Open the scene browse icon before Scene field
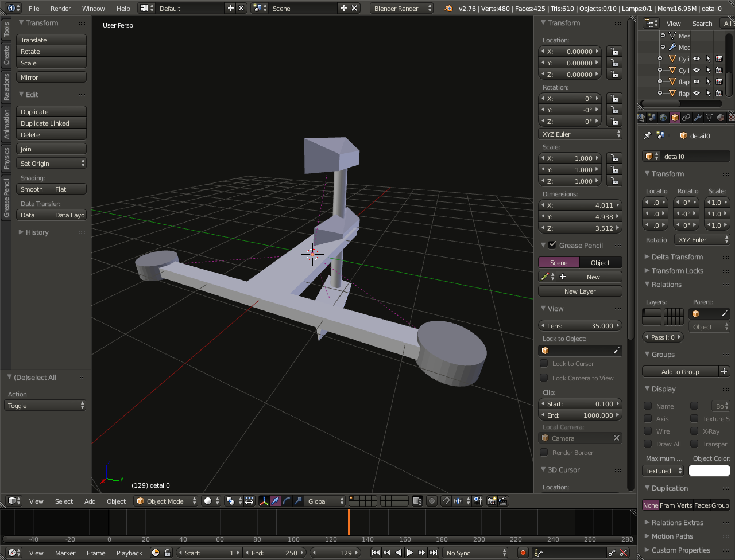 coord(260,8)
